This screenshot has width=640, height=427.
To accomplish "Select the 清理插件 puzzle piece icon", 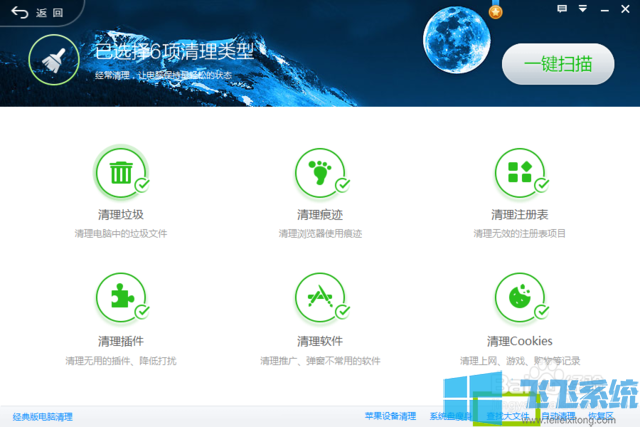I will coord(121,298).
